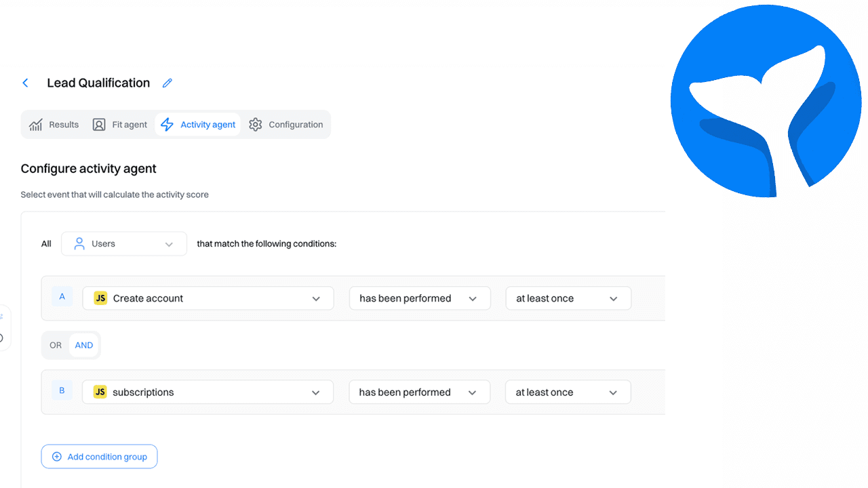Click the pencil icon beside Lead Qualification

coord(167,82)
